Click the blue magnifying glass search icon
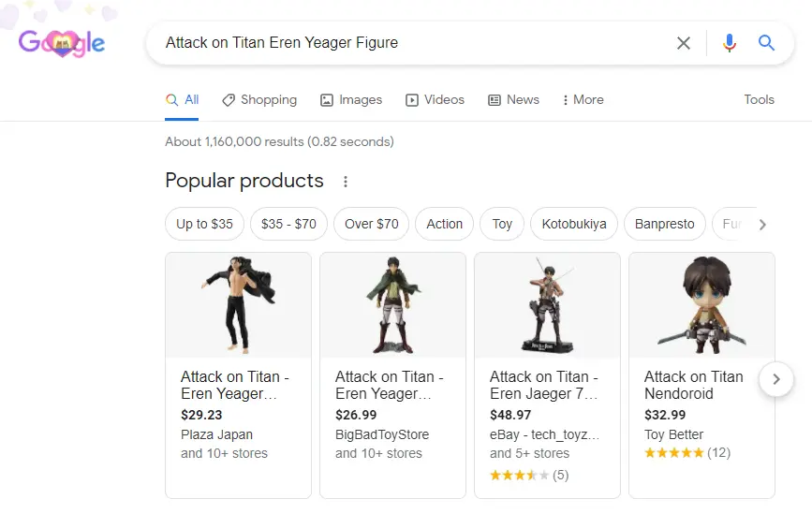 766,42
